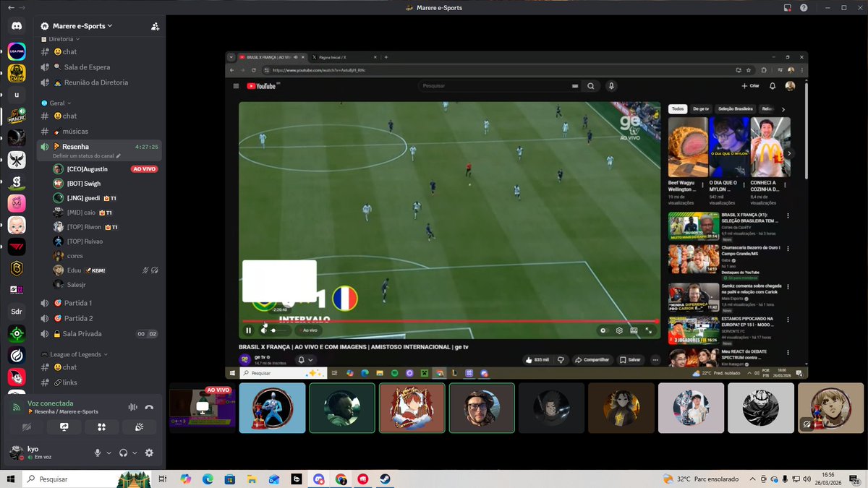Image resolution: width=868 pixels, height=488 pixels.
Task: Open user settings gear
Action: 149,453
